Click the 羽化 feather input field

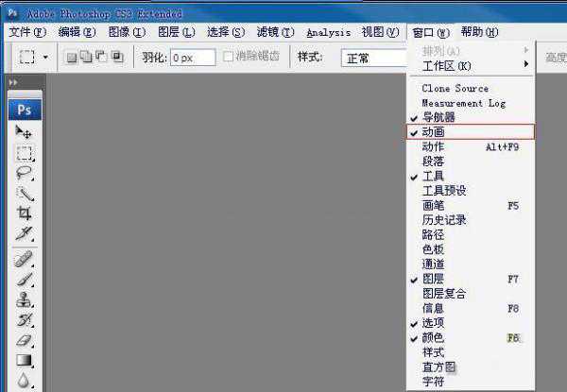click(x=192, y=58)
